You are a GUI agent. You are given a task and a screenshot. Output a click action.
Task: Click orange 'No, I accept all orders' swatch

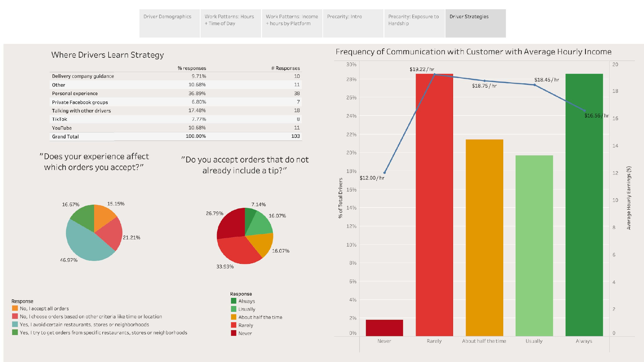[x=15, y=308]
